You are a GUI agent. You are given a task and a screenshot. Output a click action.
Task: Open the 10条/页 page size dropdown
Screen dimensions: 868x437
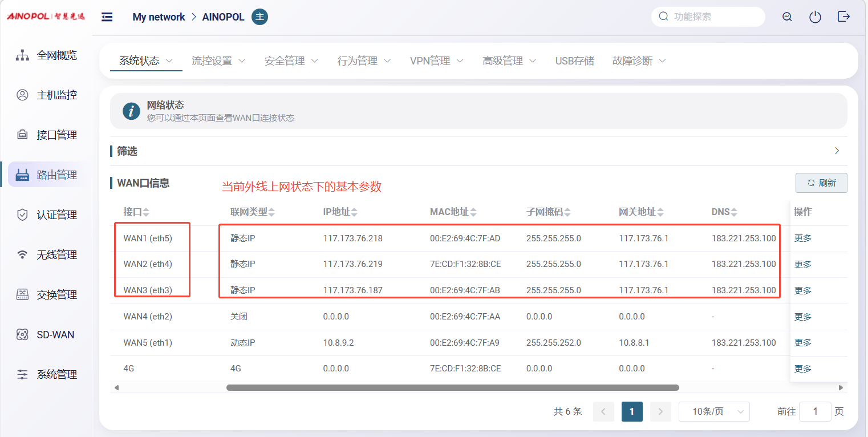[x=713, y=411]
